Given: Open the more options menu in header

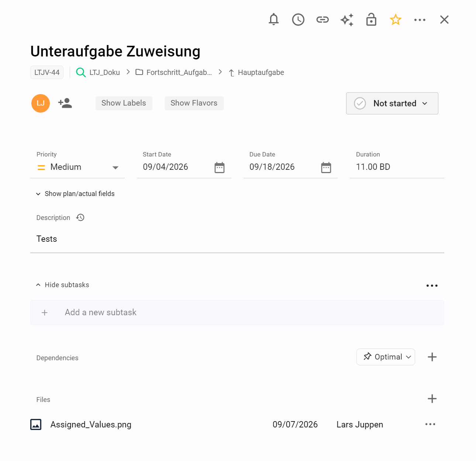Looking at the screenshot, I should 420,20.
